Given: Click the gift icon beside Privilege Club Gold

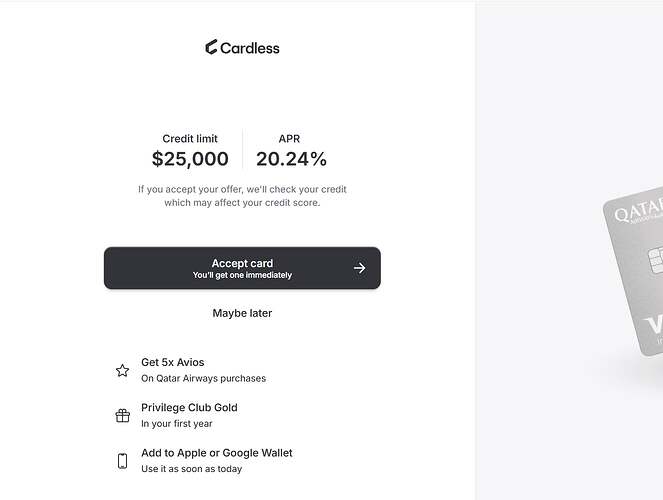Looking at the screenshot, I should 123,415.
